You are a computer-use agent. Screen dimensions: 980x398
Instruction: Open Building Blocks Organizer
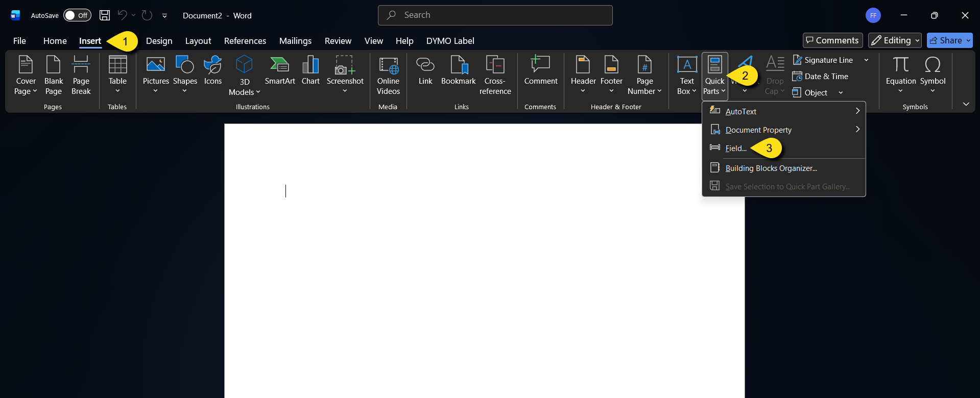(771, 168)
